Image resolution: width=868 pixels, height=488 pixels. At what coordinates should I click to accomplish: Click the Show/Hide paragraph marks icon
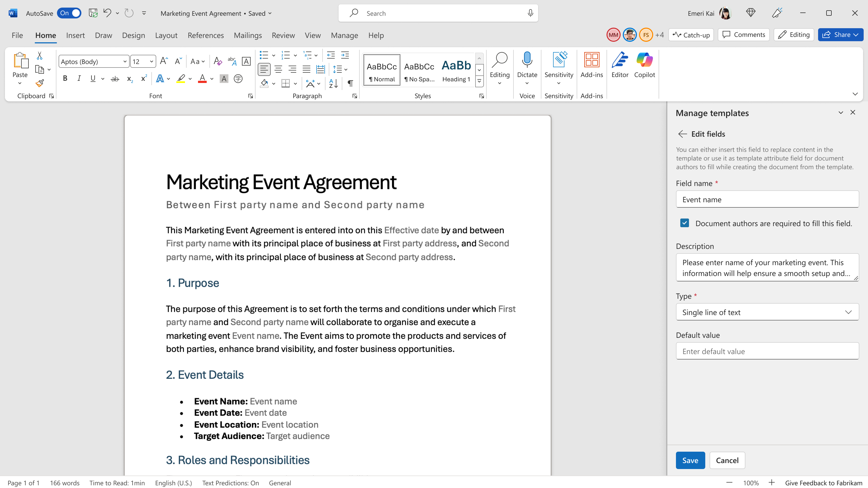pyautogui.click(x=350, y=83)
